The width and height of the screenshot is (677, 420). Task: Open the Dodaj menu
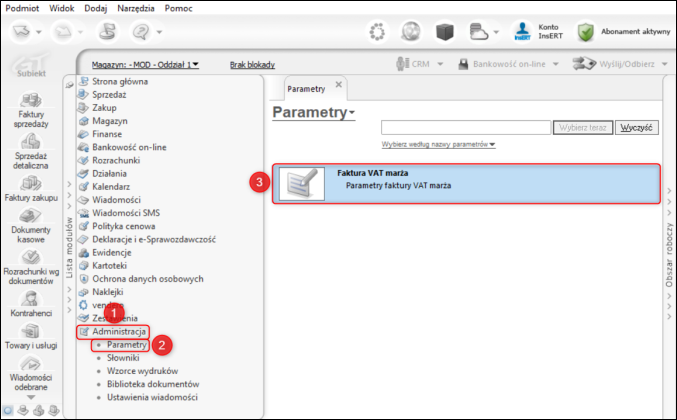coord(95,8)
